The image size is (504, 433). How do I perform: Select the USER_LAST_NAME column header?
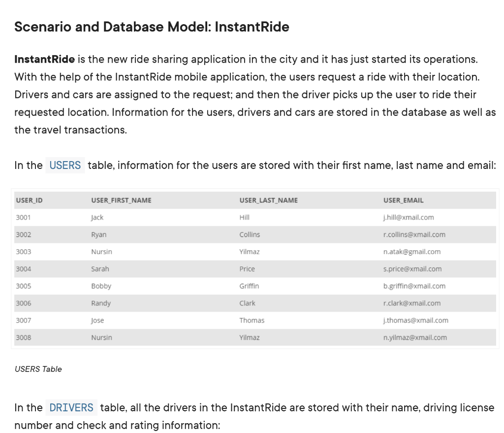click(x=268, y=200)
